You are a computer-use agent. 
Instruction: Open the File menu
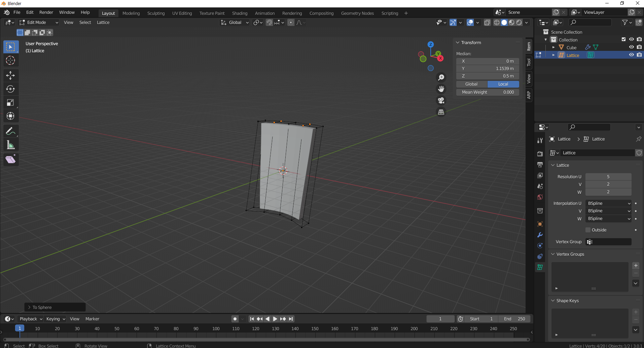[17, 12]
